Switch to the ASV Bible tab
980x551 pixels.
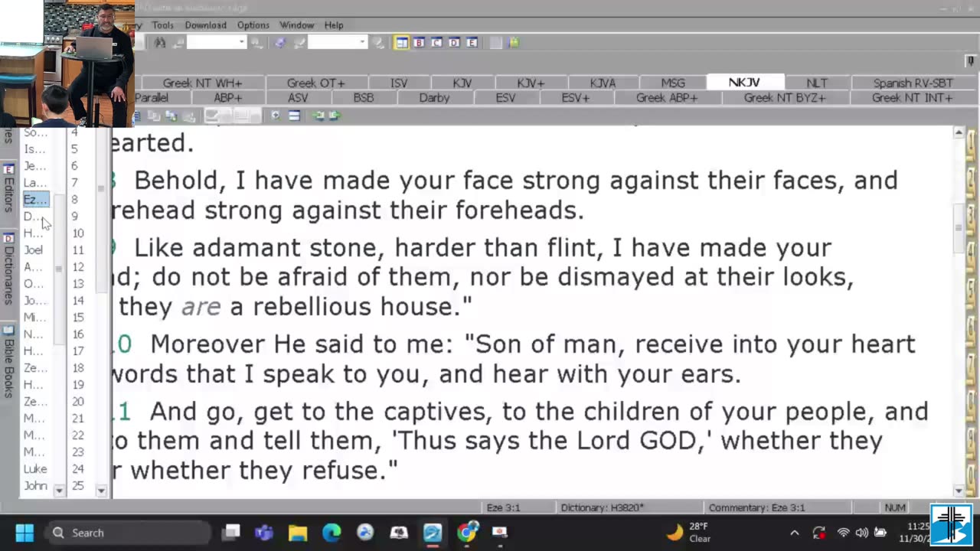coord(298,98)
